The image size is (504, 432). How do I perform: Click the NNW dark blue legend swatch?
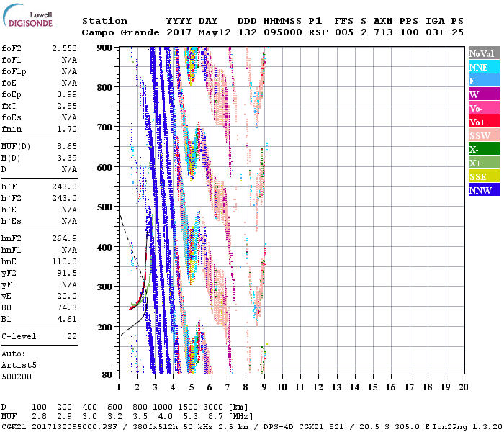(484, 189)
